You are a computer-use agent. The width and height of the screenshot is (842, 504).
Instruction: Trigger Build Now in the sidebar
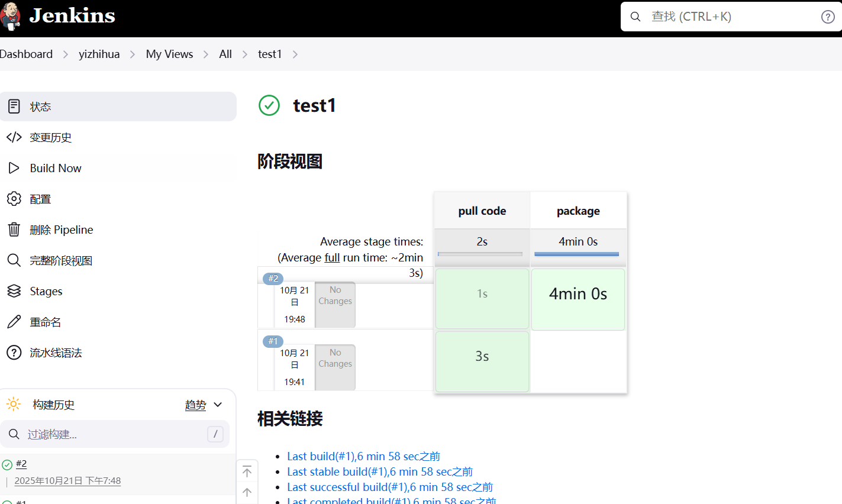118,168
